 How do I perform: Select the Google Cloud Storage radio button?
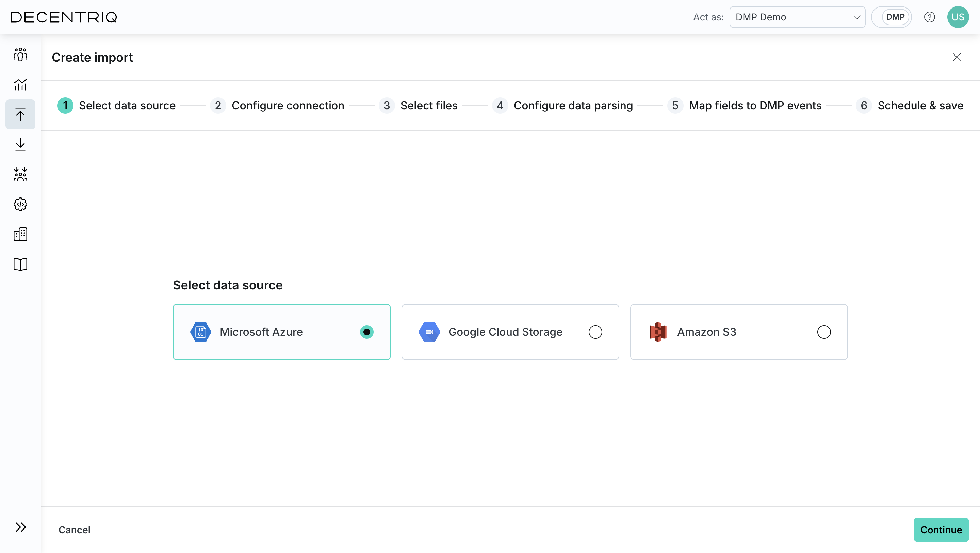[x=595, y=332]
